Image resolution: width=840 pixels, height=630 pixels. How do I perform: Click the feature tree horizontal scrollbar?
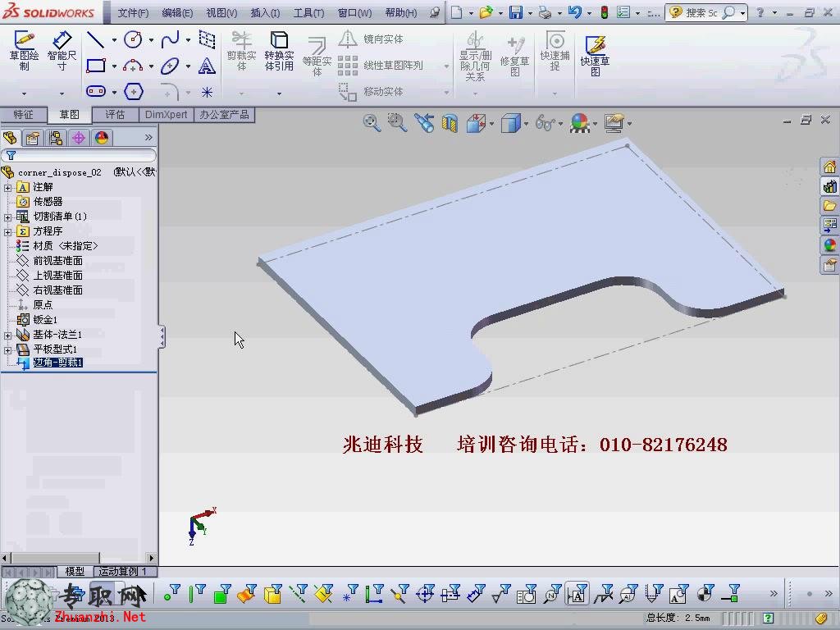78,558
